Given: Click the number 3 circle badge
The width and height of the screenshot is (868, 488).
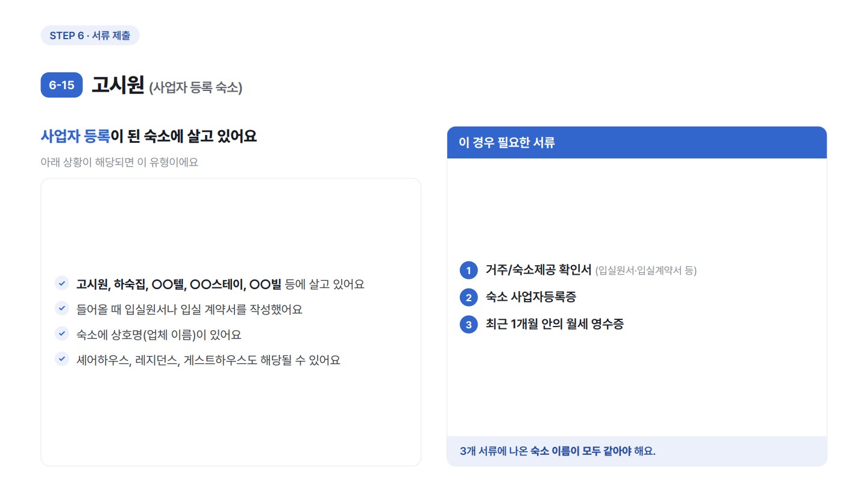Looking at the screenshot, I should pyautogui.click(x=468, y=324).
